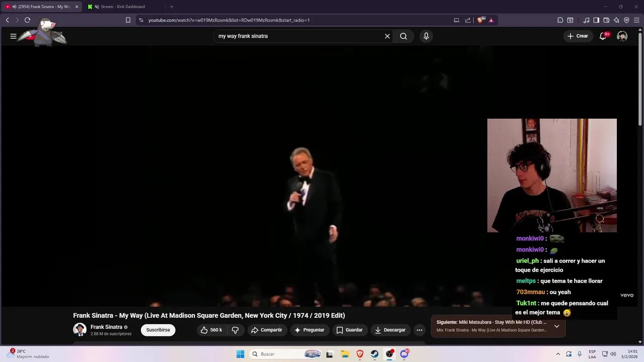Screen dimensions: 644x362
Task: Start voice search with the microphone icon
Action: 426,36
